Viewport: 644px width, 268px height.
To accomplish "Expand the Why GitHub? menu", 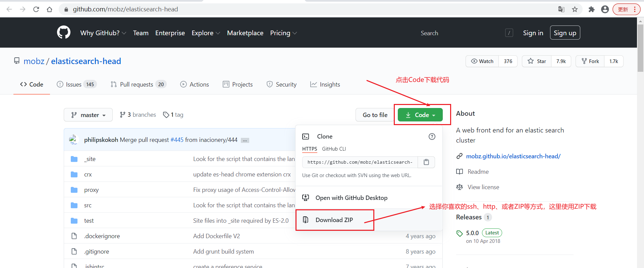I will click(x=103, y=33).
